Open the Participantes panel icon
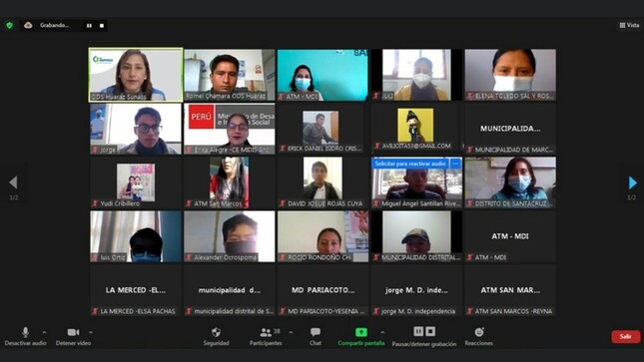 [x=266, y=332]
